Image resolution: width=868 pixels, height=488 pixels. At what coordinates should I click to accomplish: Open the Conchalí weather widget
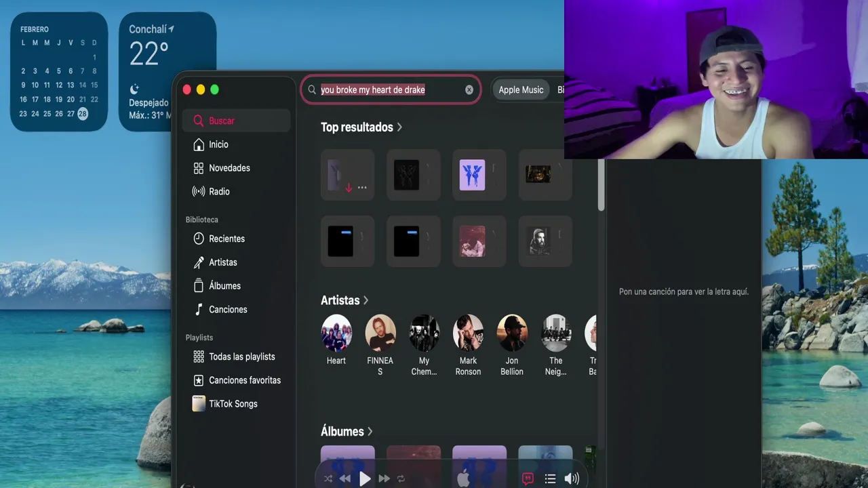(167, 71)
